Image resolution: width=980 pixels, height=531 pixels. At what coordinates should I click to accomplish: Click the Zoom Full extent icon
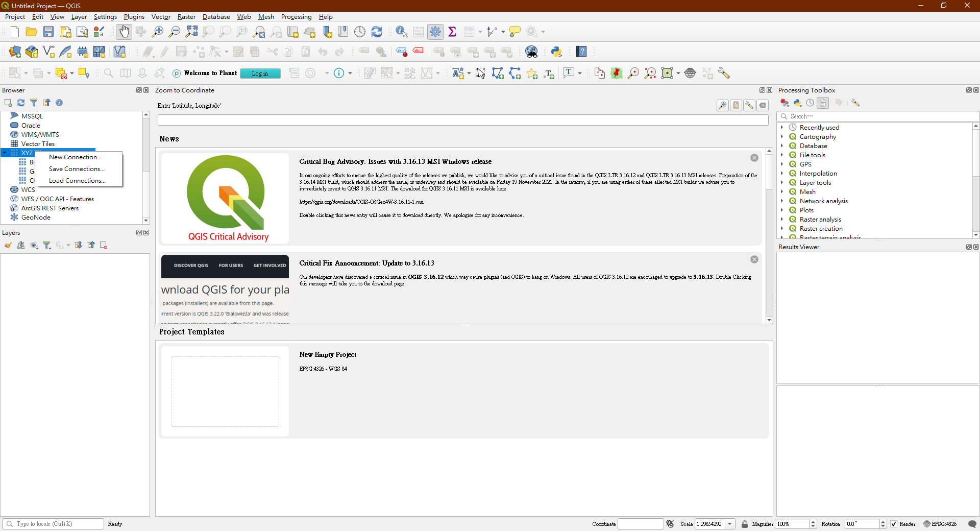pos(191,32)
